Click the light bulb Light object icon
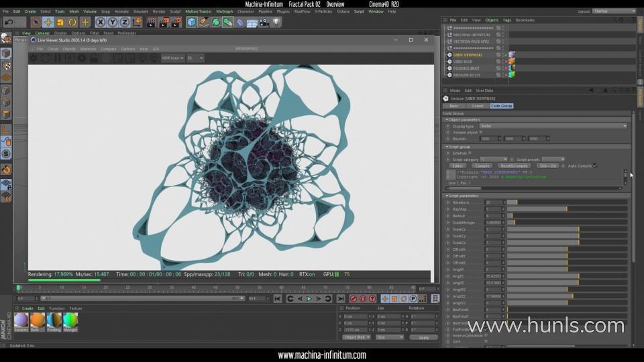 click(276, 22)
